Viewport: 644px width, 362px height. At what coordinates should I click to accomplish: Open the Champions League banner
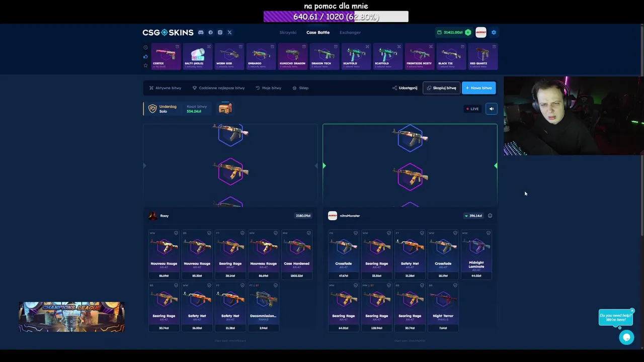tap(71, 317)
